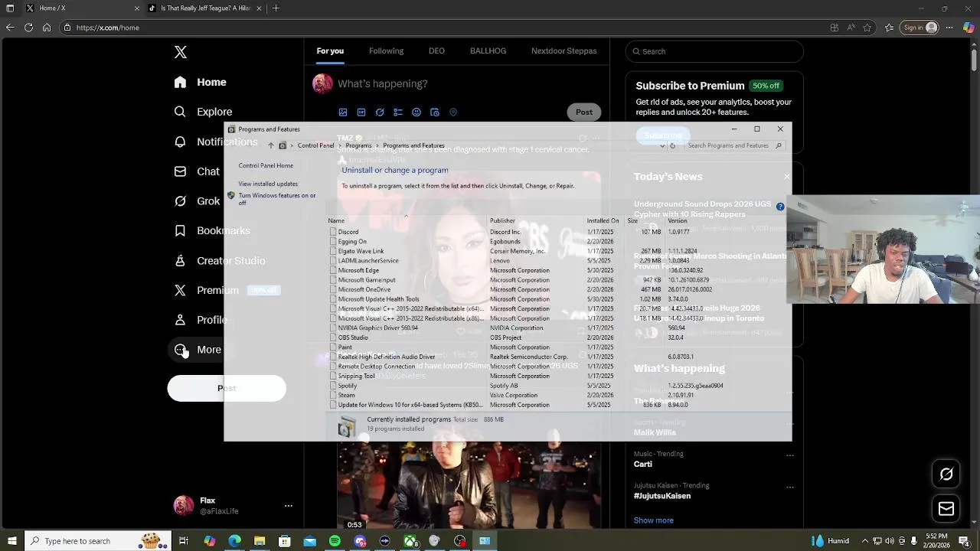
Task: Add media image to post composer
Action: pos(343,112)
